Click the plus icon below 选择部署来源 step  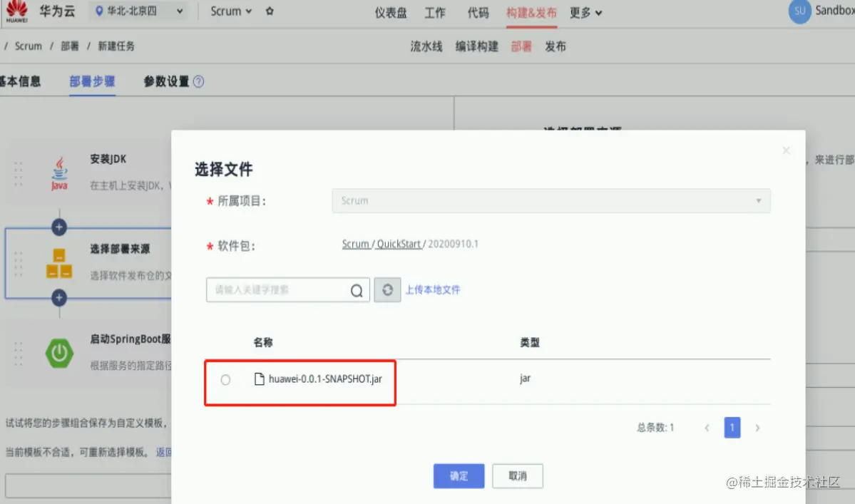pos(59,297)
